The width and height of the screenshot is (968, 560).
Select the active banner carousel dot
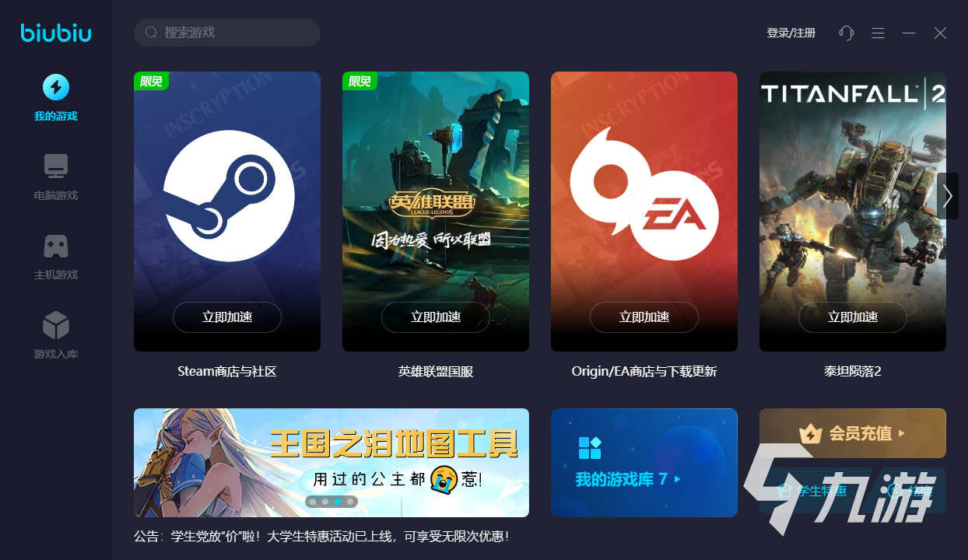pyautogui.click(x=338, y=502)
